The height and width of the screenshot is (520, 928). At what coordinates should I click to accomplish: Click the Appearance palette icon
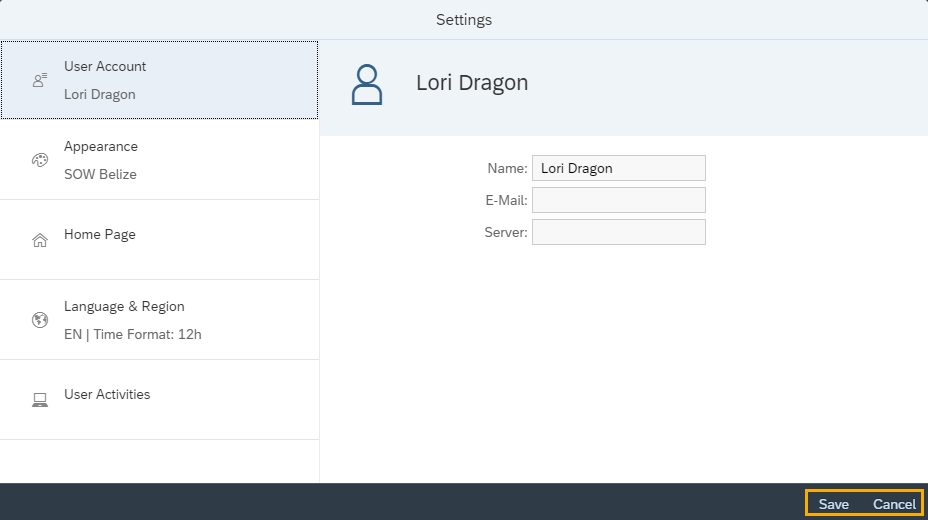tap(40, 160)
